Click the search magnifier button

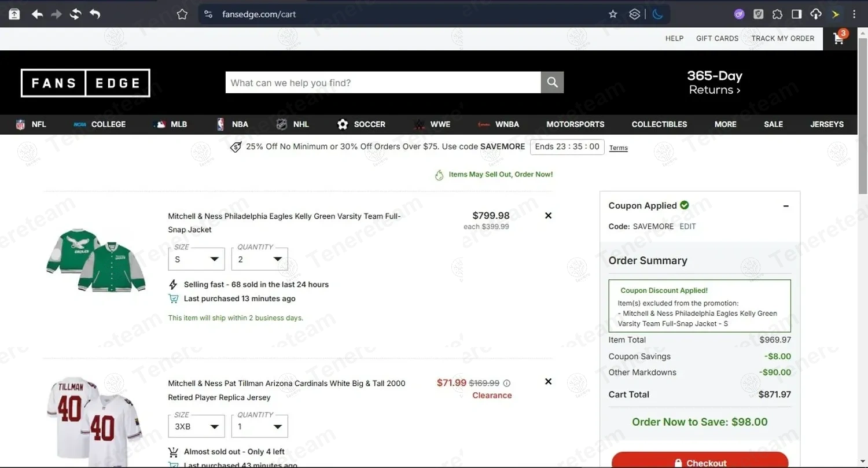coord(552,83)
